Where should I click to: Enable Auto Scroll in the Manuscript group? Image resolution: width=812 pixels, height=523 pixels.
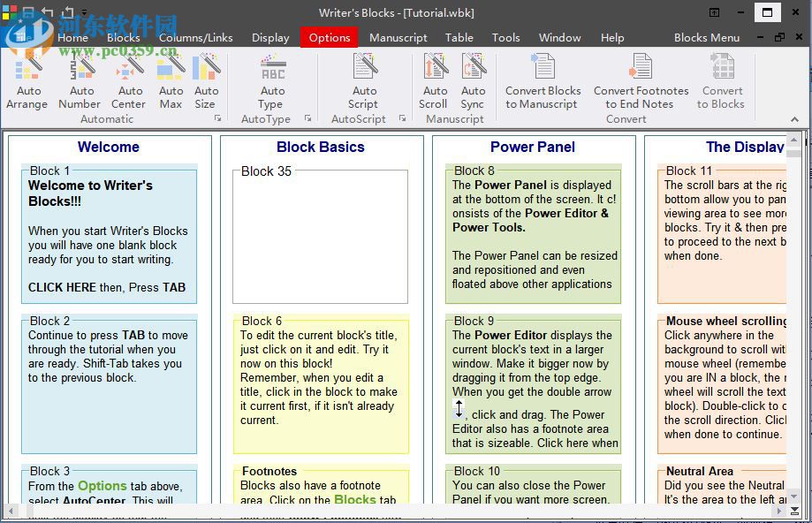pyautogui.click(x=434, y=80)
